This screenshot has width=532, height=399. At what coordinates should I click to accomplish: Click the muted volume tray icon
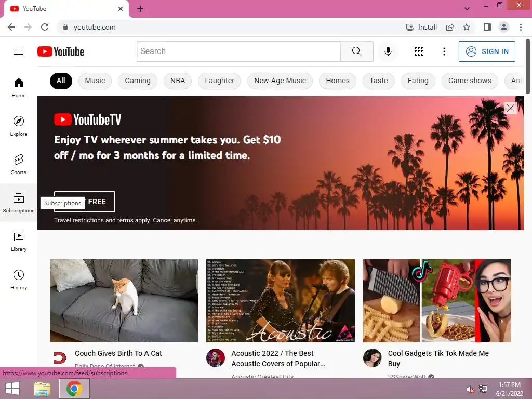pyautogui.click(x=470, y=389)
